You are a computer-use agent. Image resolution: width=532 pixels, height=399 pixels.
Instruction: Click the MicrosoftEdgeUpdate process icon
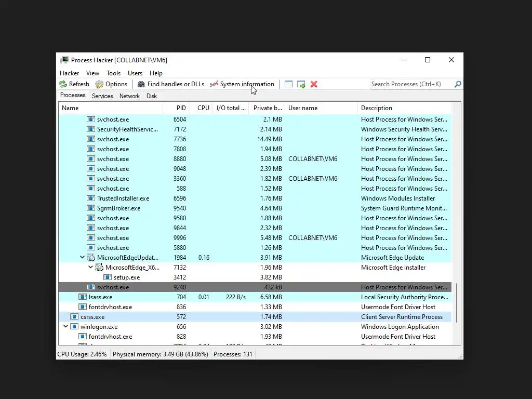91,258
